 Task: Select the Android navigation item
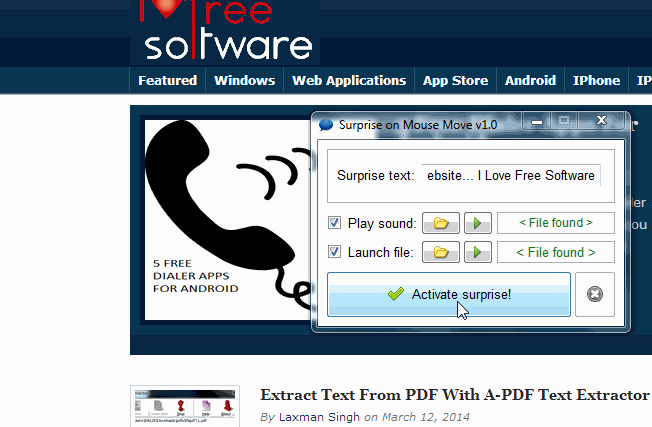pos(530,81)
